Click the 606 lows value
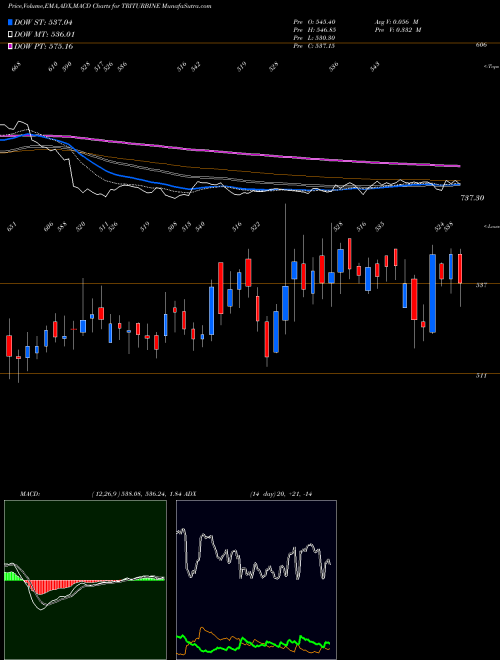Screen dimensions: 500x660 point(49,227)
